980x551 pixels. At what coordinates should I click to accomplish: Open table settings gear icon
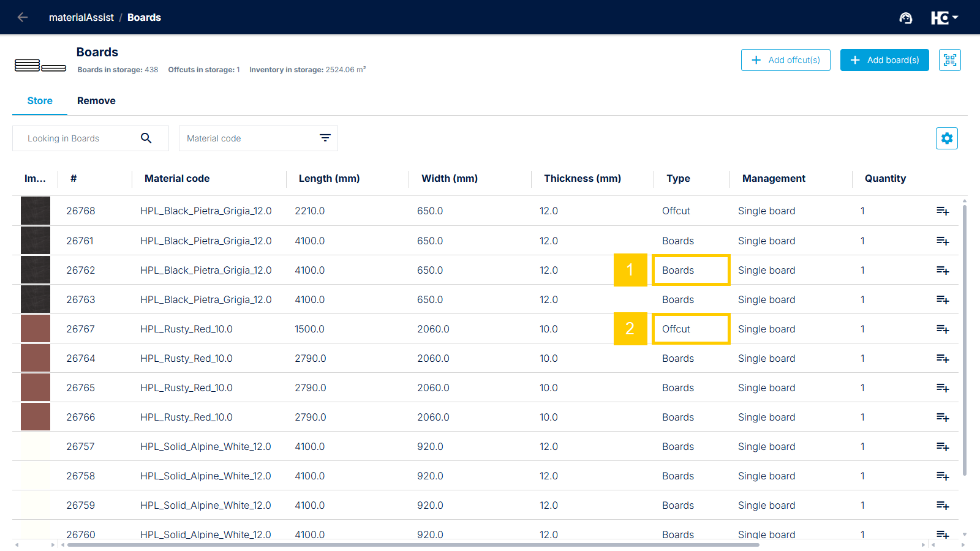click(947, 138)
